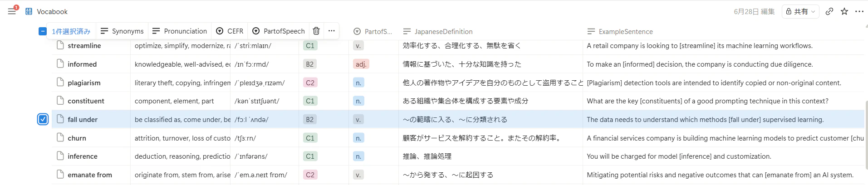Click the JapaneseDefinition column header
The height and width of the screenshot is (185, 868).
click(438, 31)
